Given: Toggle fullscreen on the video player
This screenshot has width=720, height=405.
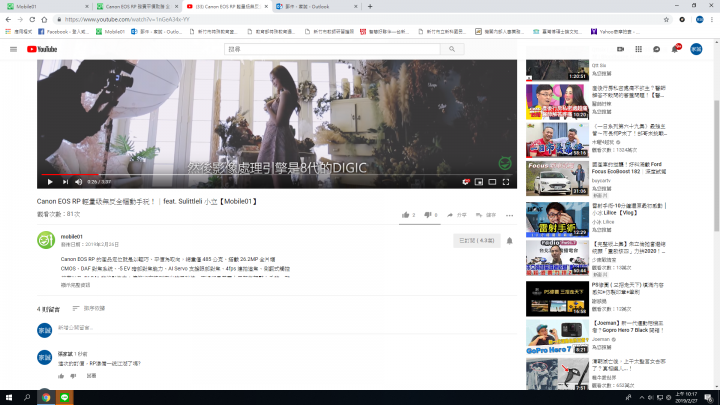Looking at the screenshot, I should 506,182.
